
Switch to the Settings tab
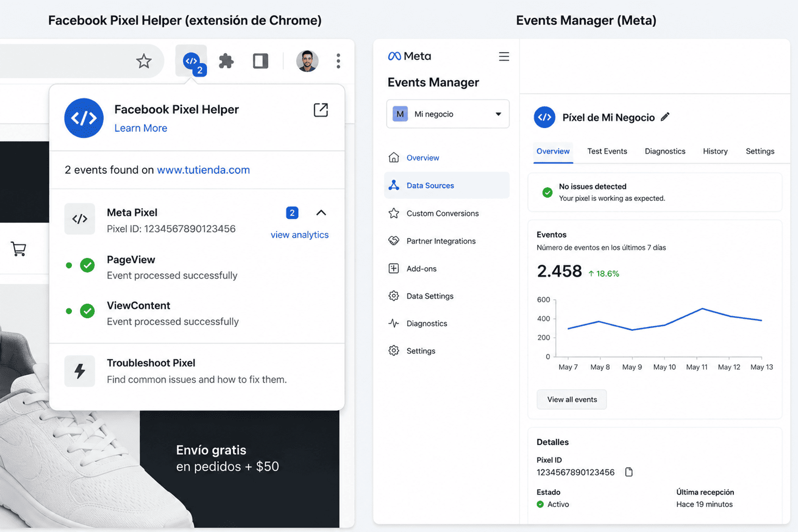point(760,151)
